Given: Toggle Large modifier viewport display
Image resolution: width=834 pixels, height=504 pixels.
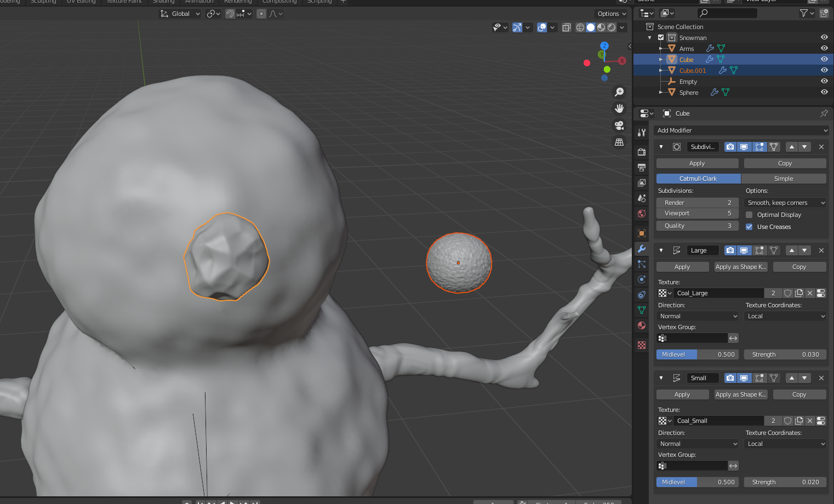Looking at the screenshot, I should click(x=744, y=250).
